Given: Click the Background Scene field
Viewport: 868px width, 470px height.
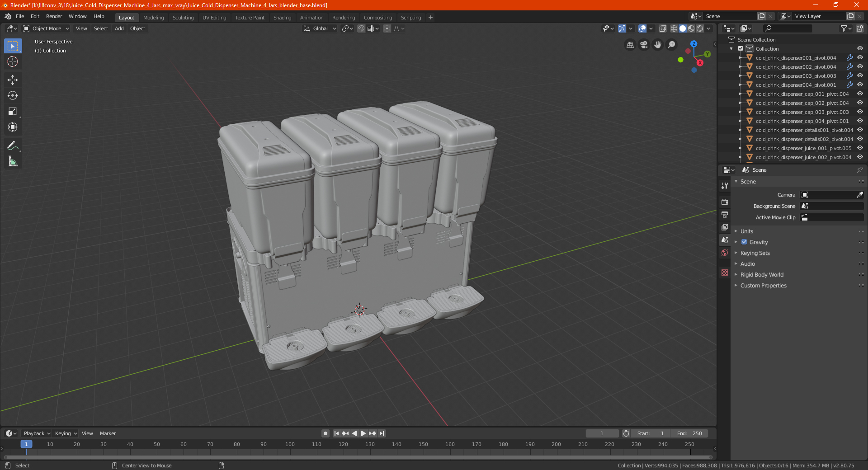Looking at the screenshot, I should [x=832, y=206].
